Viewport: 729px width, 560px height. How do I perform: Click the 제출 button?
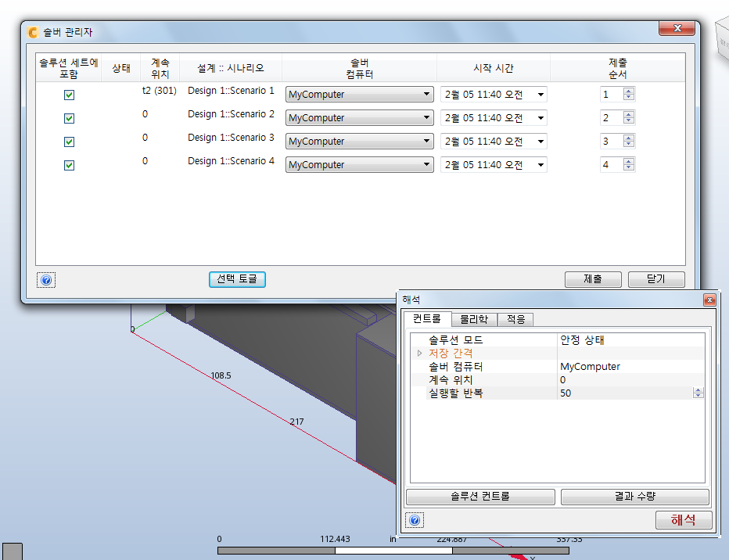593,279
